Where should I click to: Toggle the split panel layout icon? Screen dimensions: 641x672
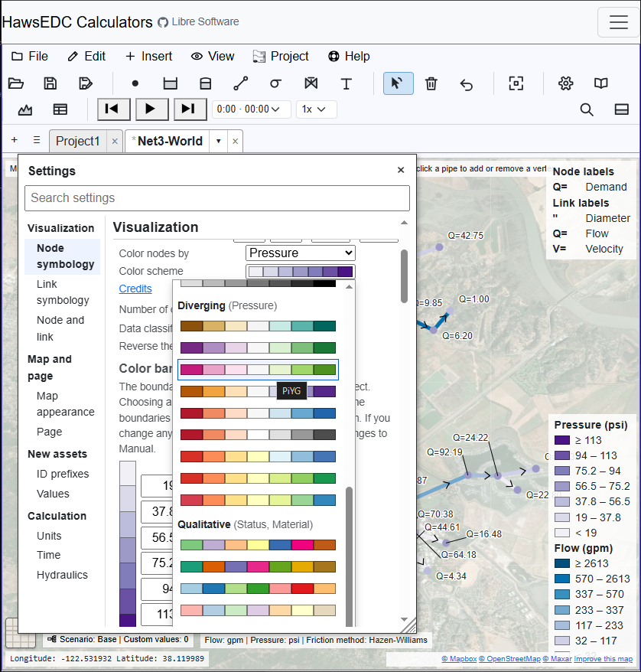tap(621, 109)
